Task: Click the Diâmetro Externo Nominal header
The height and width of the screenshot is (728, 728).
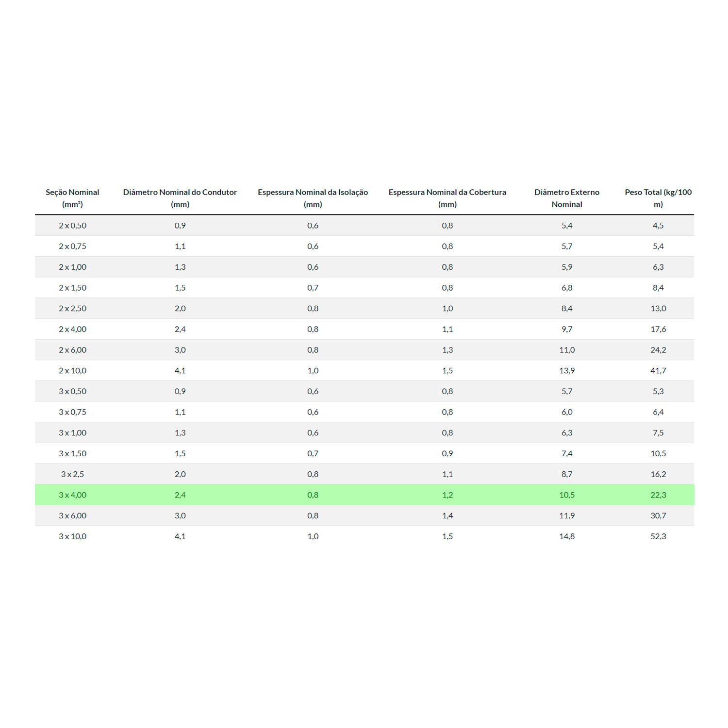Action: (566, 198)
